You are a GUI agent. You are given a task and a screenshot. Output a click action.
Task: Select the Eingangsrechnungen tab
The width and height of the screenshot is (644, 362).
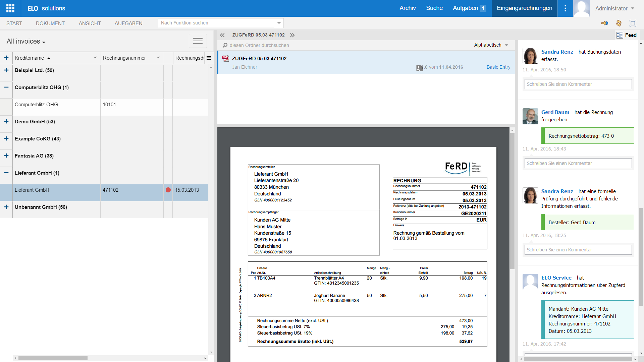click(x=525, y=8)
